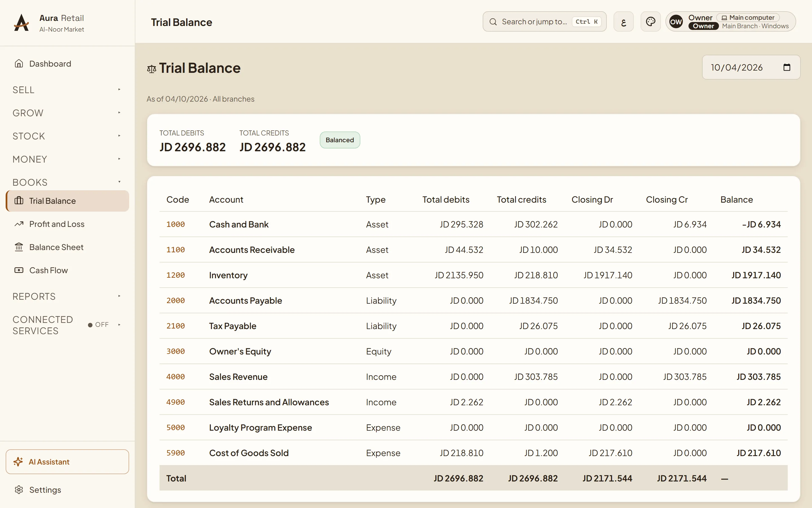The image size is (812, 508).
Task: Click the Closing Dr column header
Action: click(592, 200)
